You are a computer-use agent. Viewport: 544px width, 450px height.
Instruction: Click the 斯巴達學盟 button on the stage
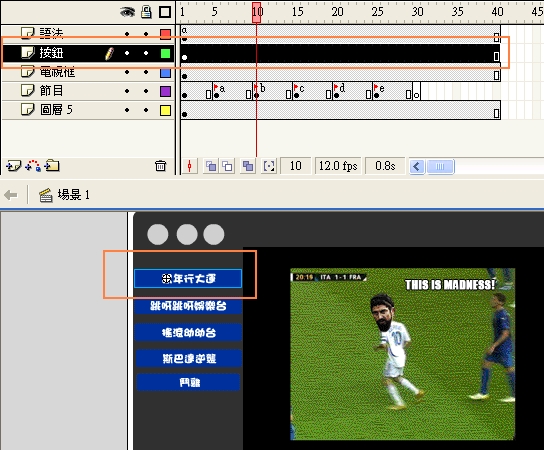tap(188, 358)
